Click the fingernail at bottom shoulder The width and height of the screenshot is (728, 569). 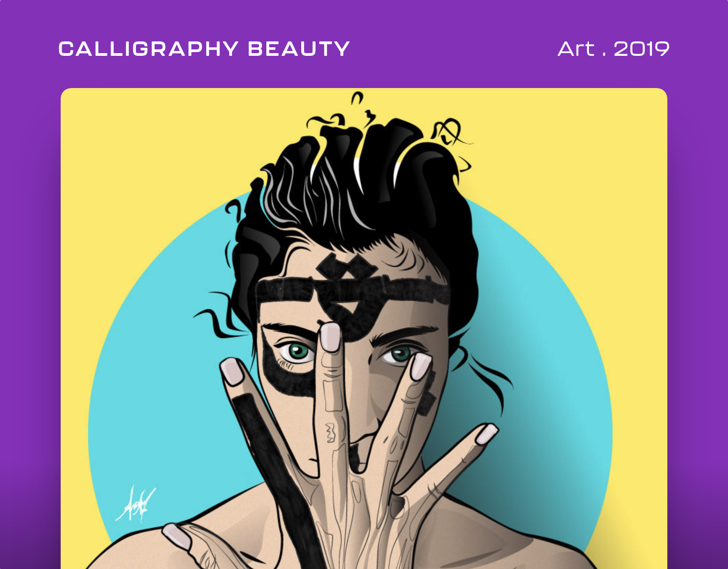coord(176,536)
